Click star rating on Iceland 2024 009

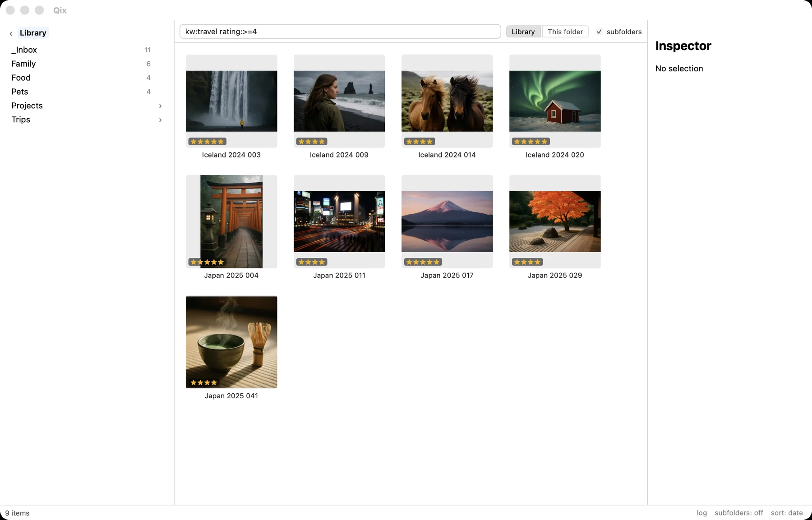[312, 142]
